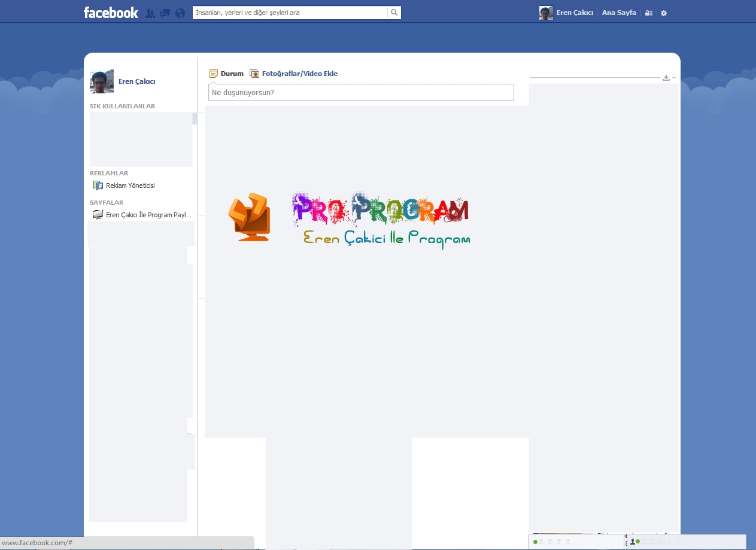Open the left chat tab with green dot
The image size is (756, 550).
tap(577, 541)
